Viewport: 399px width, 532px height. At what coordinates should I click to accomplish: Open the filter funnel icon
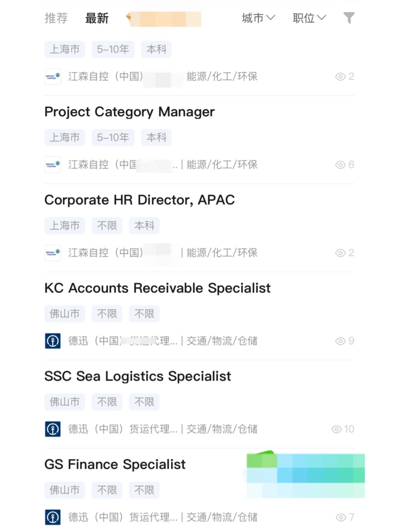pos(349,18)
